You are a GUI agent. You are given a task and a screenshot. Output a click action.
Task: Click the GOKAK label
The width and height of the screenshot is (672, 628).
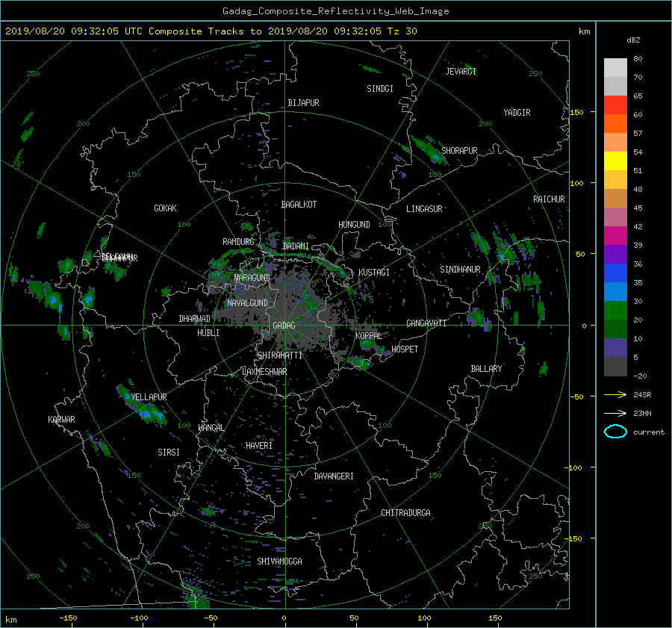pos(165,208)
